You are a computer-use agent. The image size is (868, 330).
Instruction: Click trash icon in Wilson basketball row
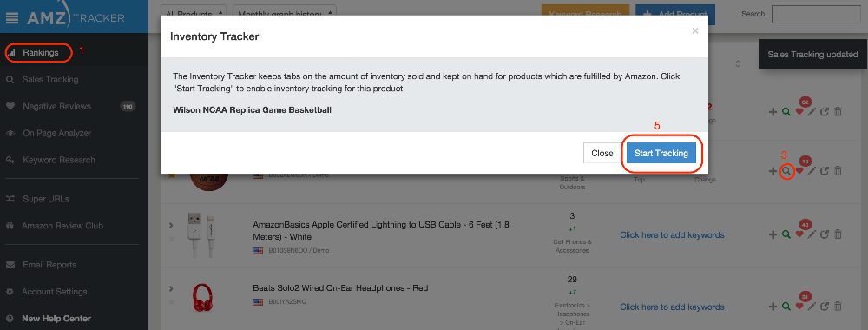pyautogui.click(x=838, y=171)
